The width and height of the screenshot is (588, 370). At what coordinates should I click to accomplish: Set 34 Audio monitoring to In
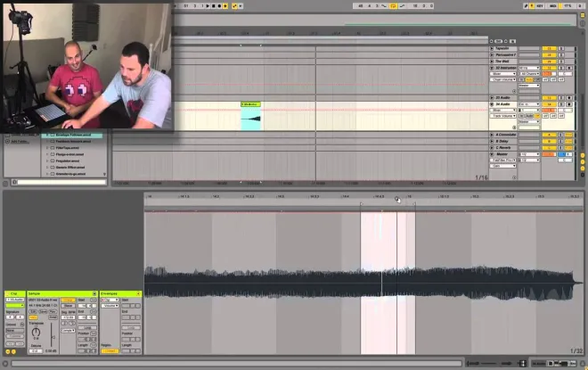point(521,116)
